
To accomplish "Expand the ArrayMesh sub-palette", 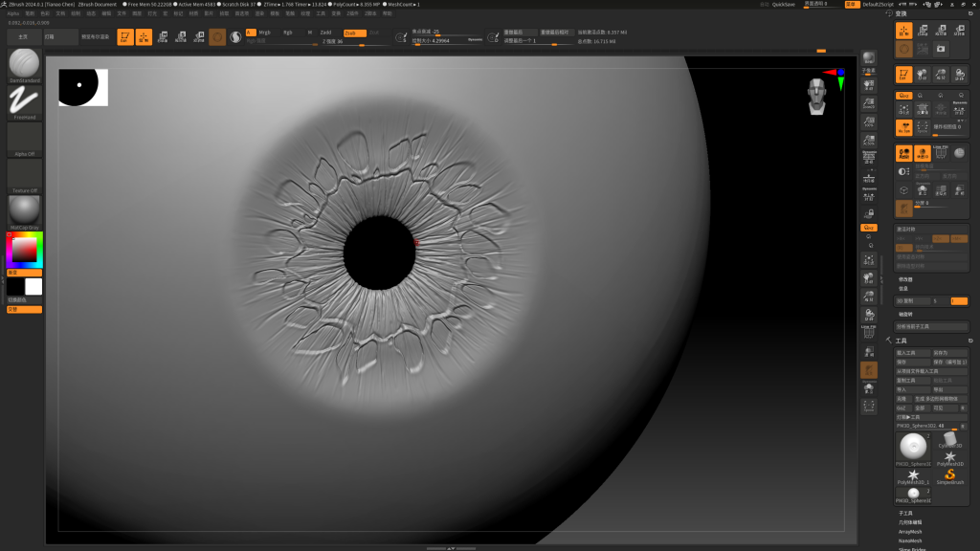I will (910, 532).
